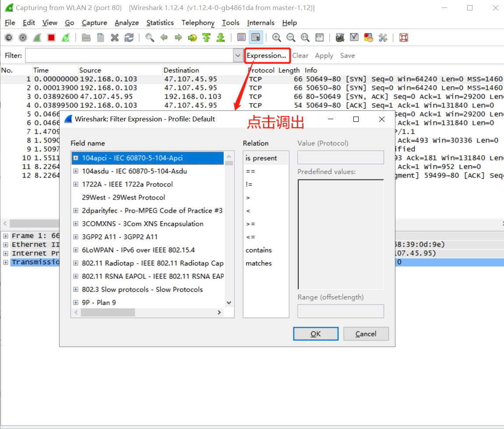Click the Expression... button
This screenshot has height=429, width=504.
[x=267, y=55]
